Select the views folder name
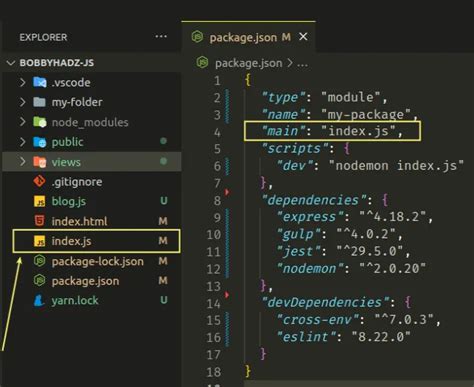 (66, 162)
